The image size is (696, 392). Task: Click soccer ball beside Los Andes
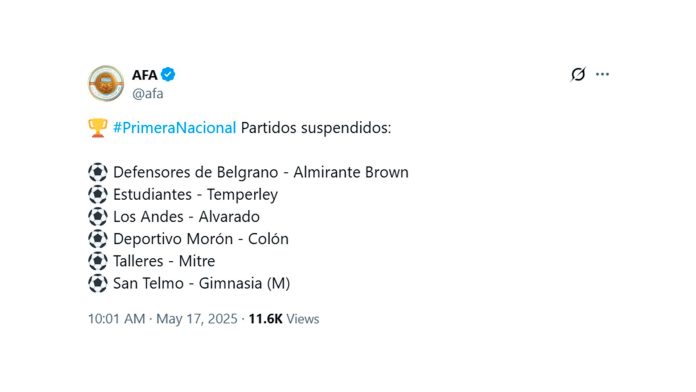(x=98, y=217)
